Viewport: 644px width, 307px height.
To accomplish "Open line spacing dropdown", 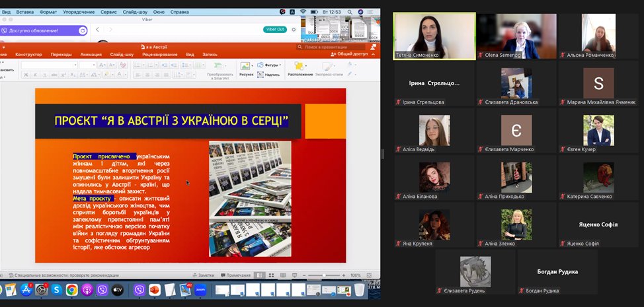I will [x=186, y=65].
